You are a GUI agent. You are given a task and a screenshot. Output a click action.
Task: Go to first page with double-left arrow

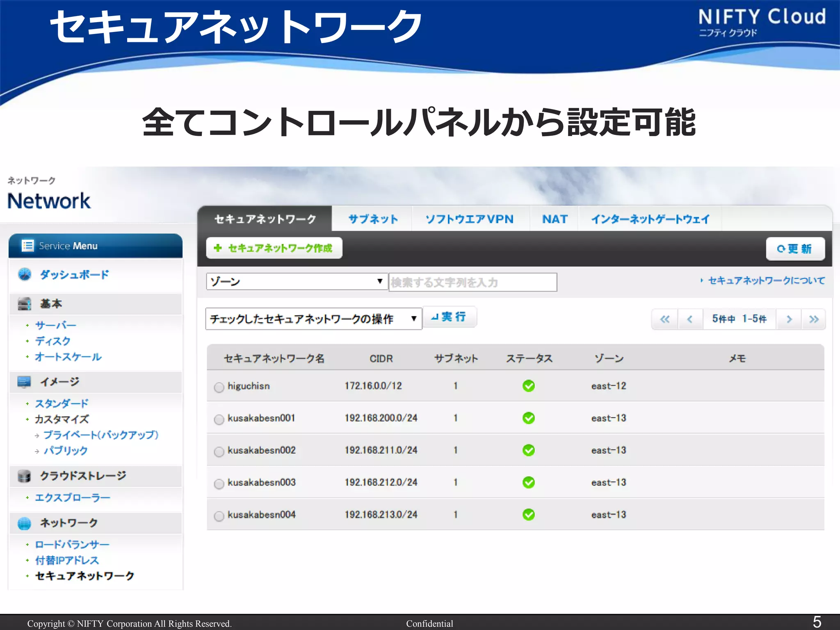pyautogui.click(x=665, y=319)
